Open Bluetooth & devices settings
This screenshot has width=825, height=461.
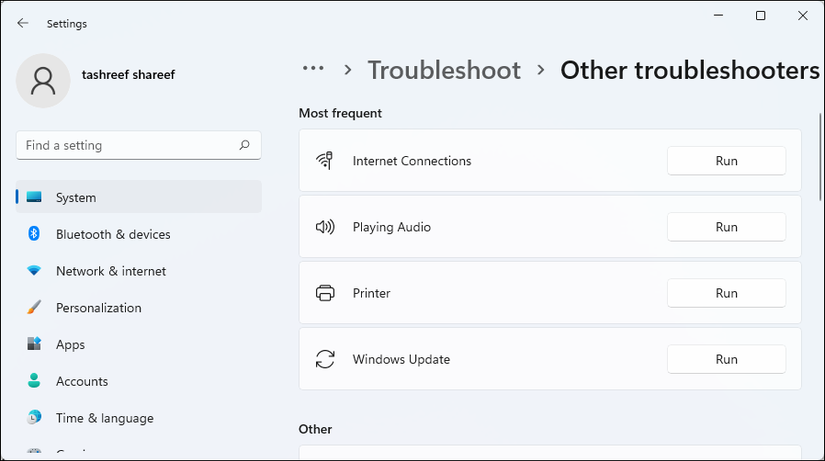(x=139, y=234)
